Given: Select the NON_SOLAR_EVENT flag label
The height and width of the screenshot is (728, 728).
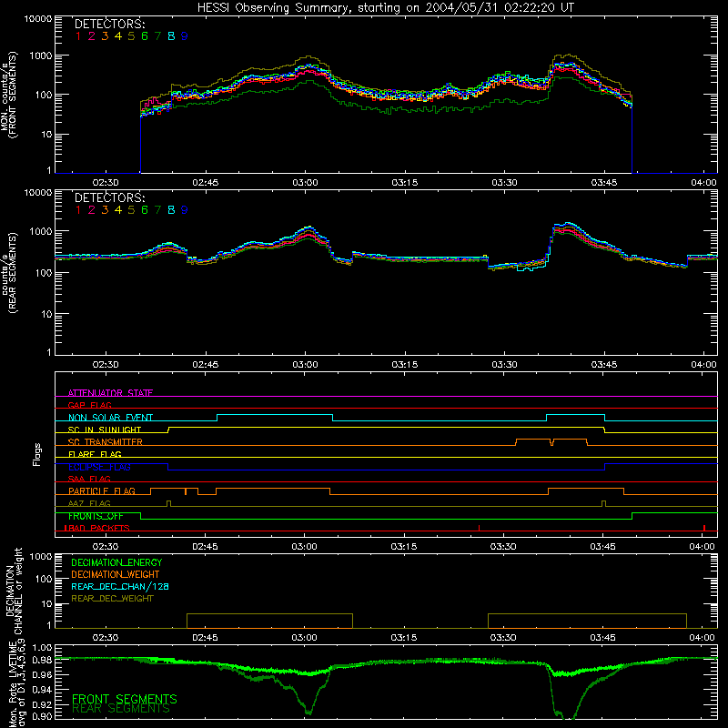Looking at the screenshot, I should click(110, 418).
